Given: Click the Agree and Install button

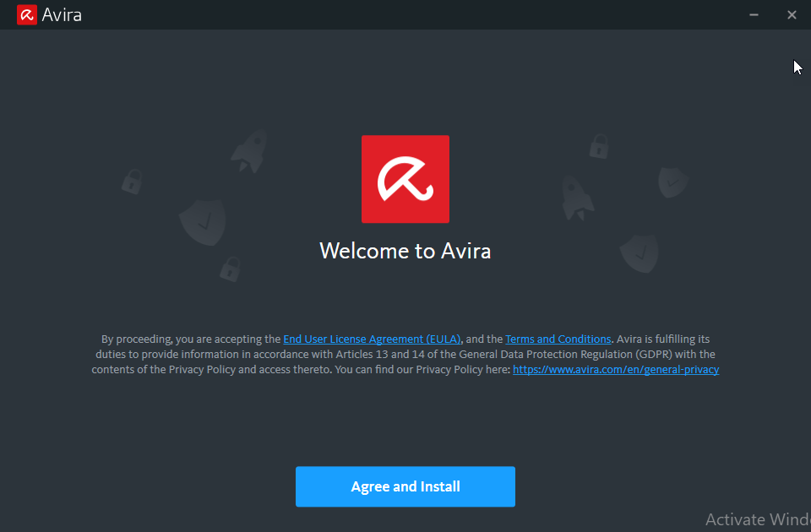Looking at the screenshot, I should coord(405,486).
